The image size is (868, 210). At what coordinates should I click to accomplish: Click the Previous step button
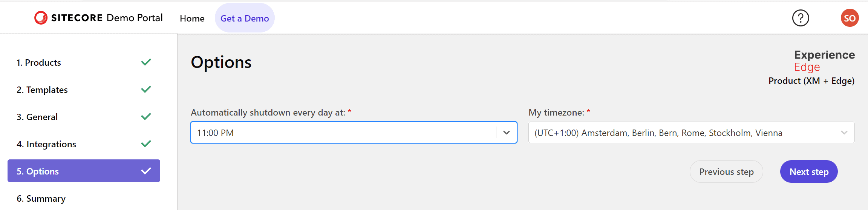pyautogui.click(x=726, y=172)
